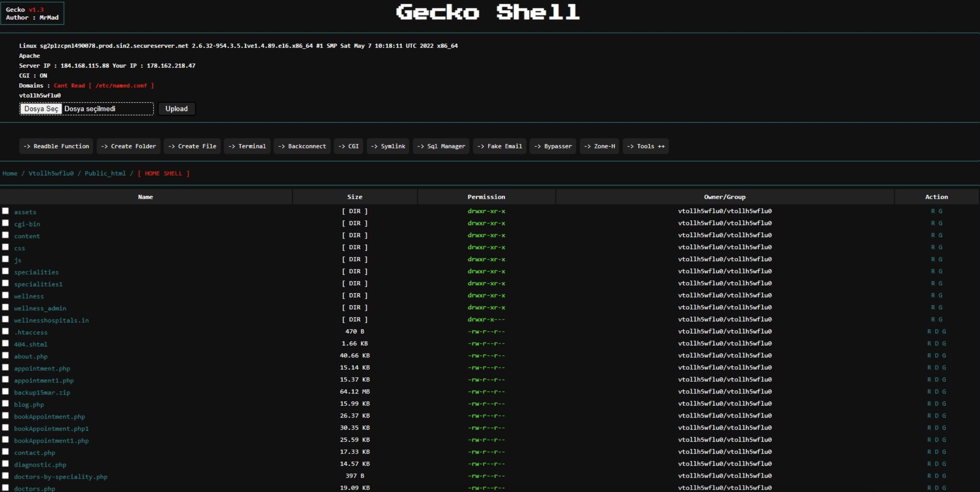Click G action for backup15mar.zip row
The image size is (980, 492).
click(x=944, y=392)
